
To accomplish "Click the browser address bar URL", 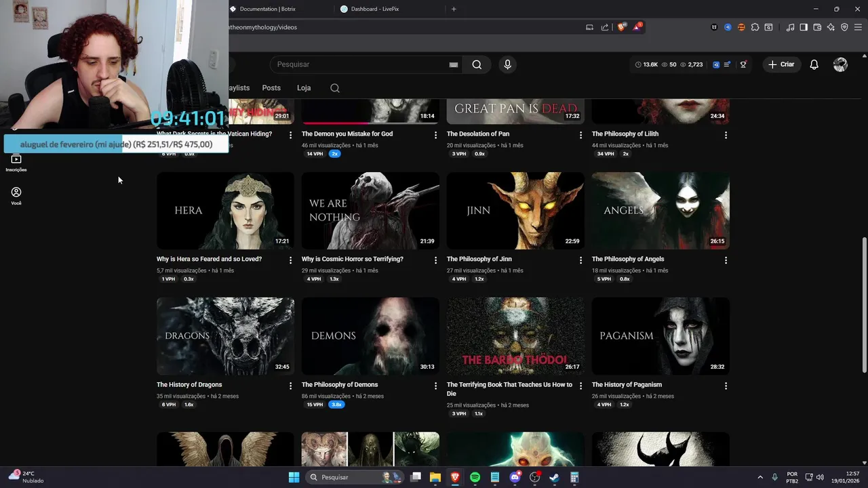I will point(264,27).
